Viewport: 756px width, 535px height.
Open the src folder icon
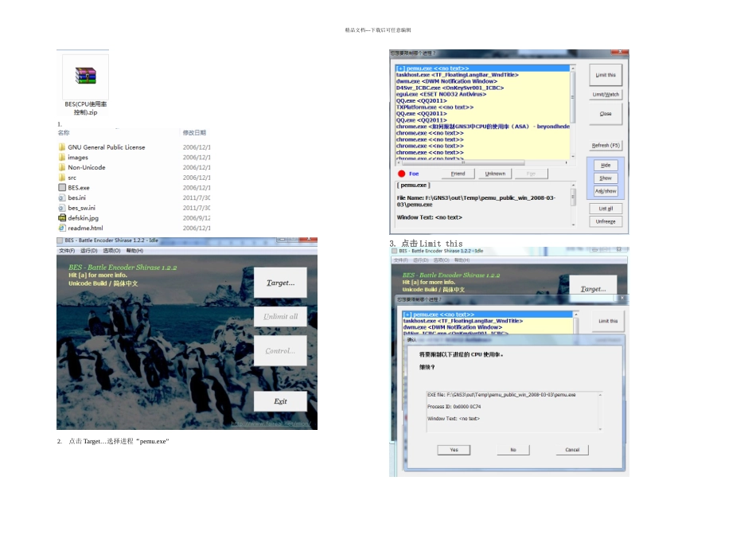[x=62, y=178]
